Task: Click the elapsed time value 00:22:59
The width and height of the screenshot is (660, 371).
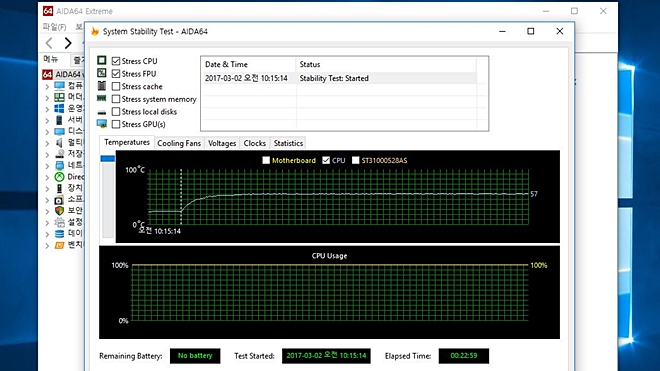Action: [464, 356]
